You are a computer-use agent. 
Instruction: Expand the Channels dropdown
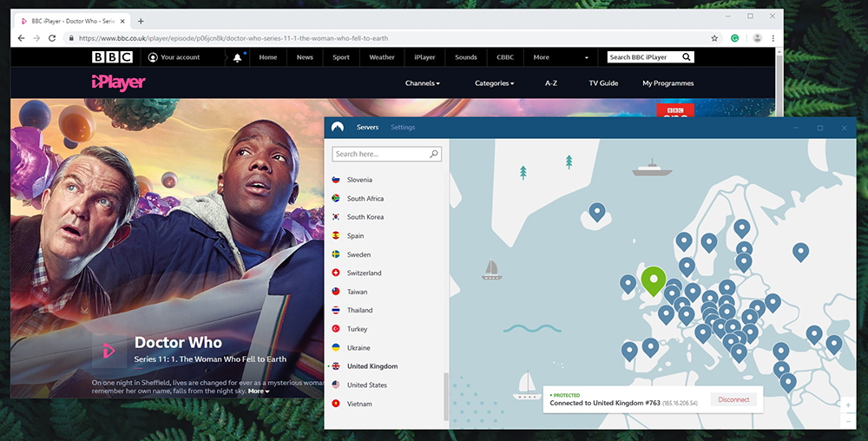click(x=422, y=83)
